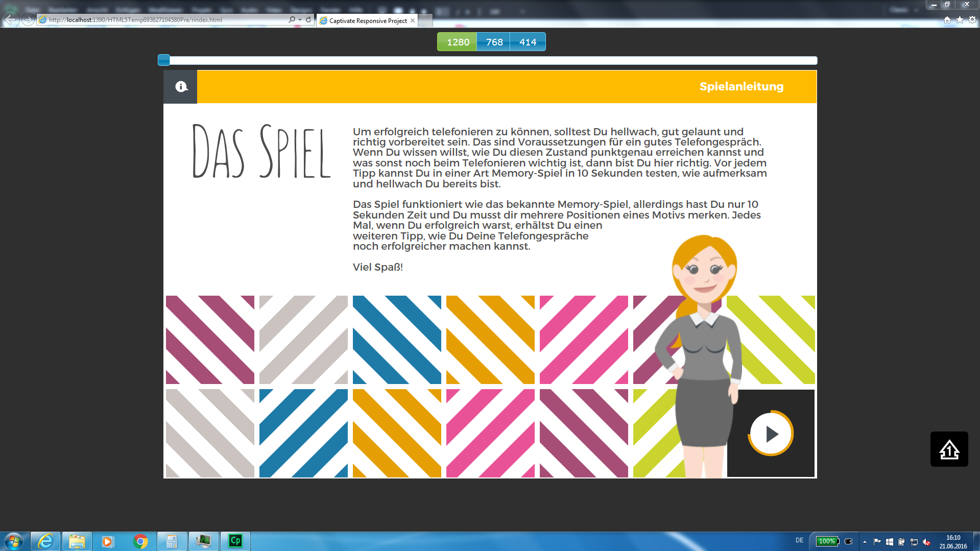Image resolution: width=980 pixels, height=551 pixels.
Task: Click the DE language indicator
Action: (x=799, y=540)
